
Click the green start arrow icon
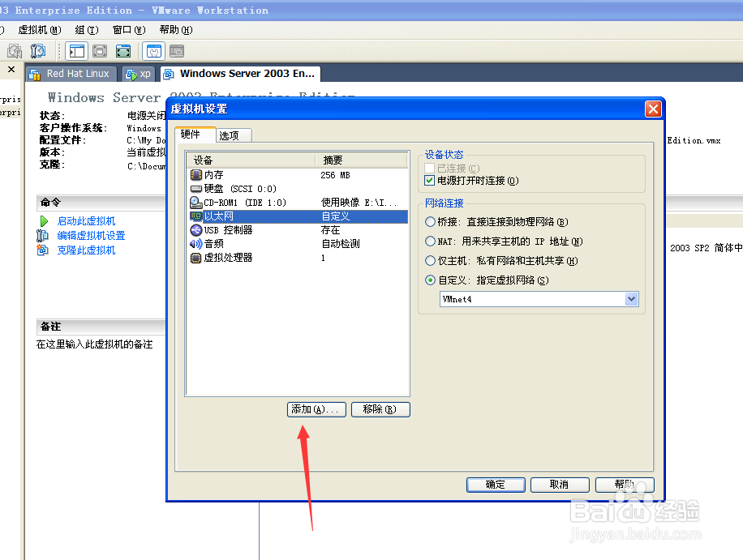tap(44, 221)
